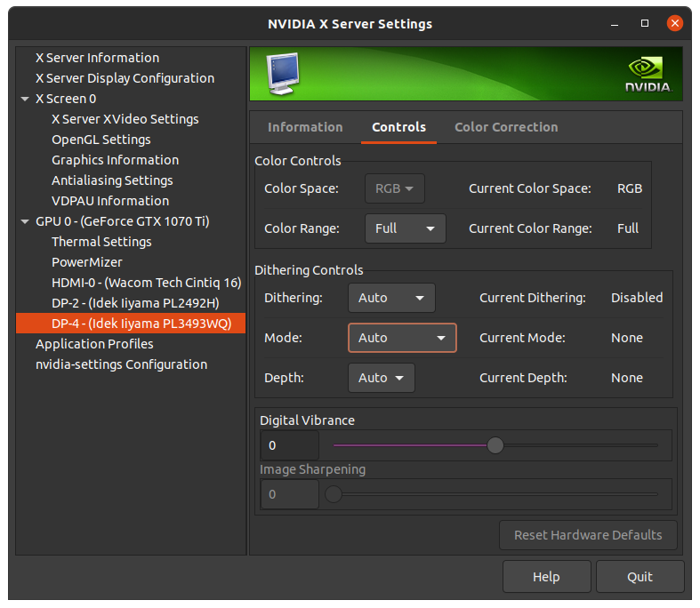Switch to the Color Correction tab
The width and height of the screenshot is (700, 608).
[506, 128]
